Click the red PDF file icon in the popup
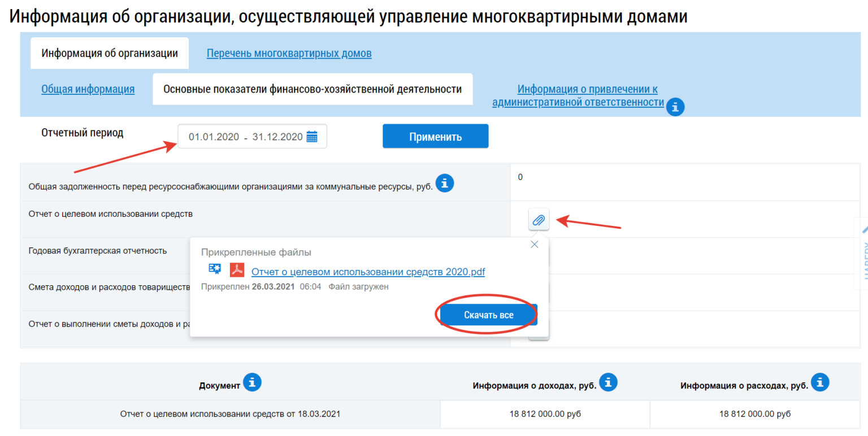This screenshot has width=868, height=436. [237, 270]
